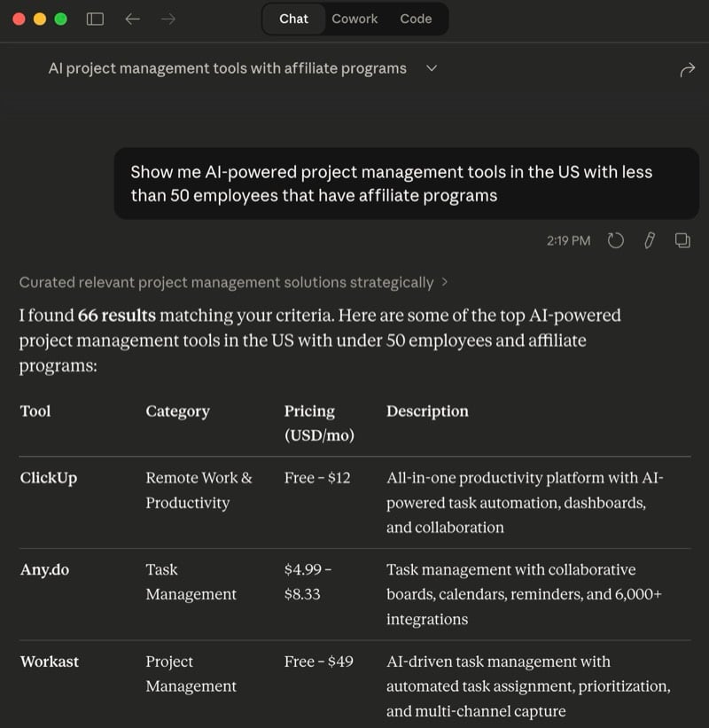Open the conversation title dropdown chevron
709x728 pixels.
click(432, 68)
